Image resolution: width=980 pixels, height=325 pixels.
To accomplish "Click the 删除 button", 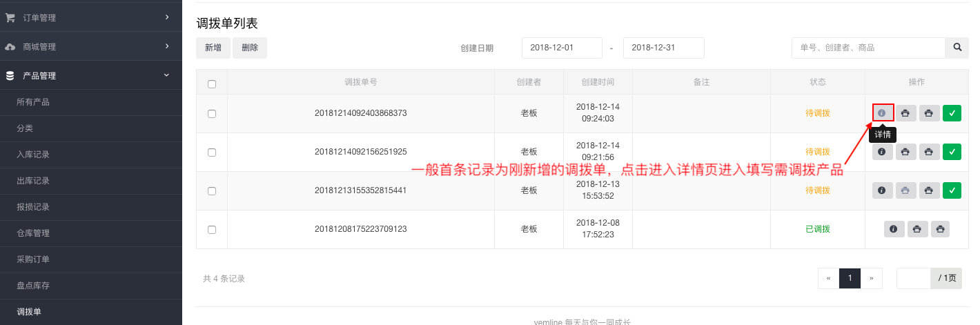I will 250,48.
